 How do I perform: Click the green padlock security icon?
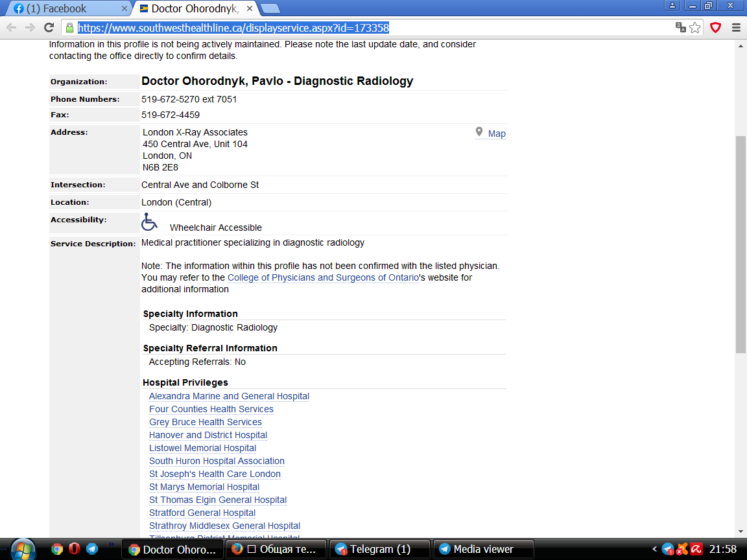coord(69,28)
